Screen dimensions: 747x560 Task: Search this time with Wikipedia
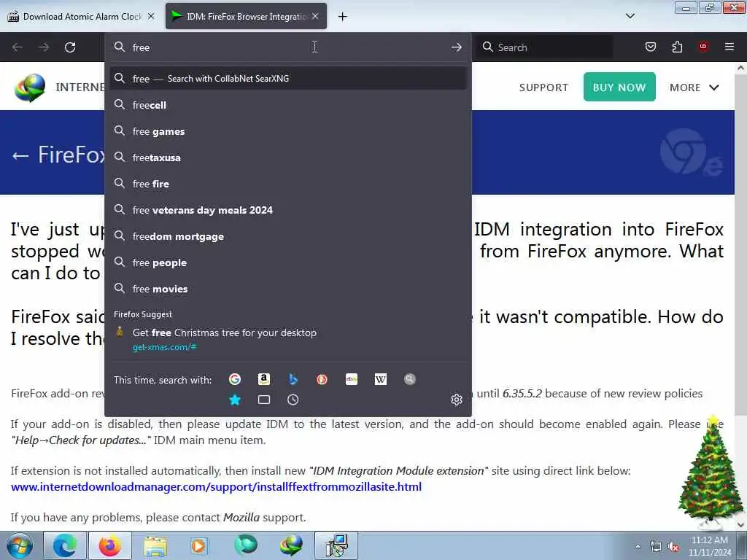[x=381, y=379]
